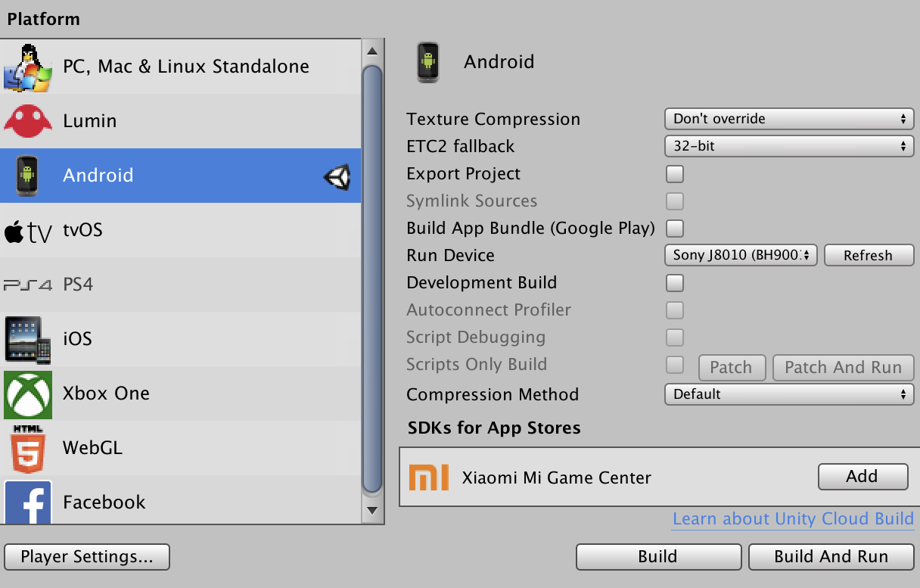Click the Unity logo on the Android row

click(x=337, y=176)
